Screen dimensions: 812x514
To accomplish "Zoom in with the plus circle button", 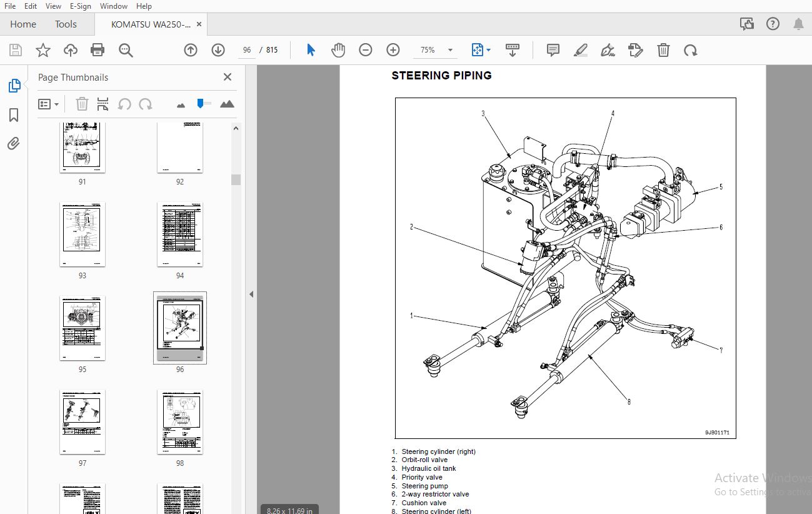I will click(393, 50).
